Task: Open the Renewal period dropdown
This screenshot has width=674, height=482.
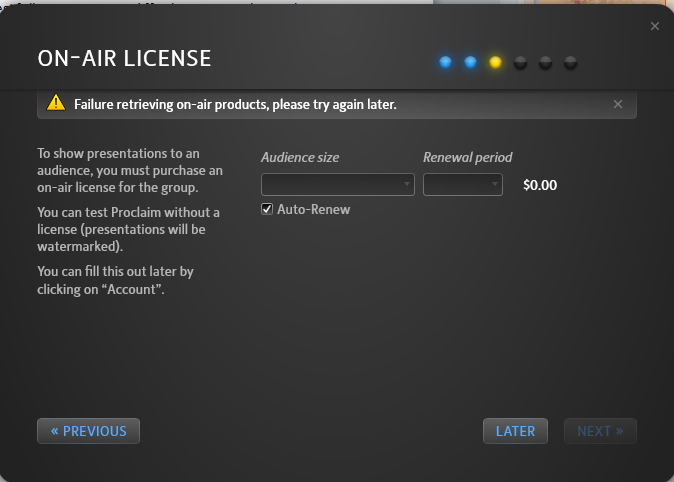Action: (463, 184)
